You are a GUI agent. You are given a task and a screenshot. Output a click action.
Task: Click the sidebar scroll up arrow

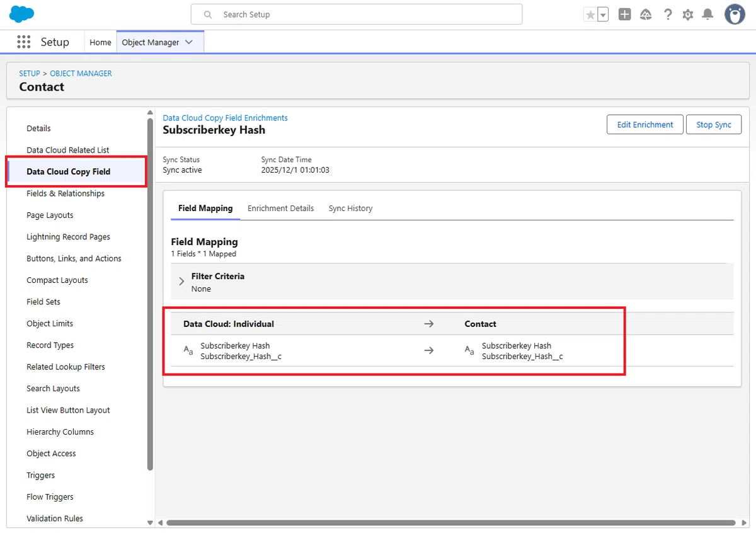pos(150,113)
